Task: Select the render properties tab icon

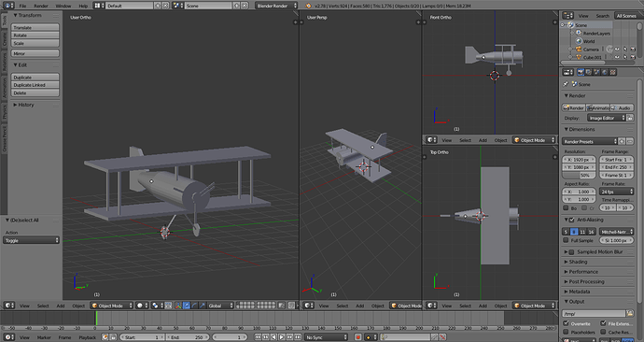Action: click(581, 72)
